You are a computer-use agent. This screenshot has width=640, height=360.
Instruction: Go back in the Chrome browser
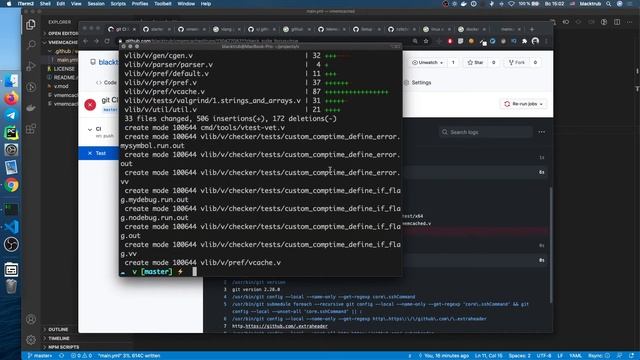click(x=86, y=41)
